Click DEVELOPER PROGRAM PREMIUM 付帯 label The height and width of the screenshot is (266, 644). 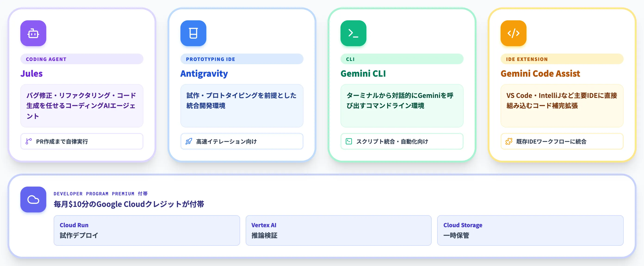pyautogui.click(x=100, y=194)
